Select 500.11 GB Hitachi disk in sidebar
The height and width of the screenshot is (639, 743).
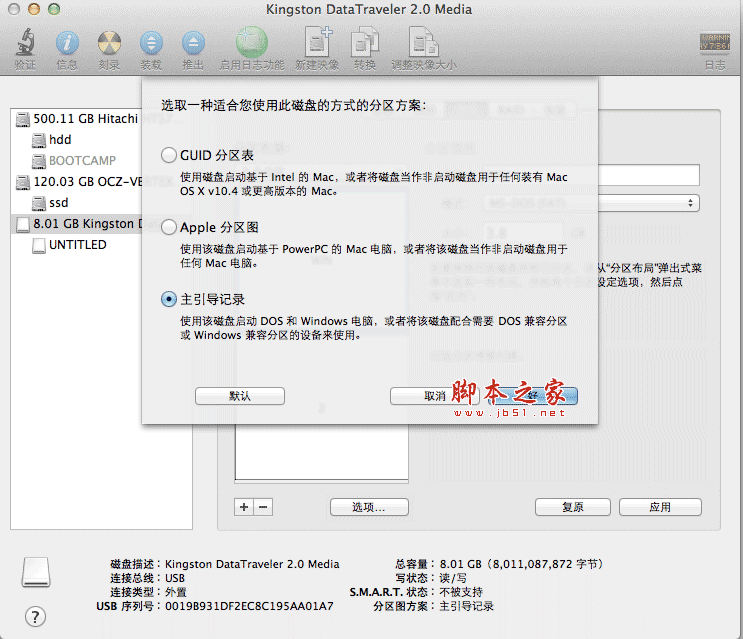[x=77, y=118]
